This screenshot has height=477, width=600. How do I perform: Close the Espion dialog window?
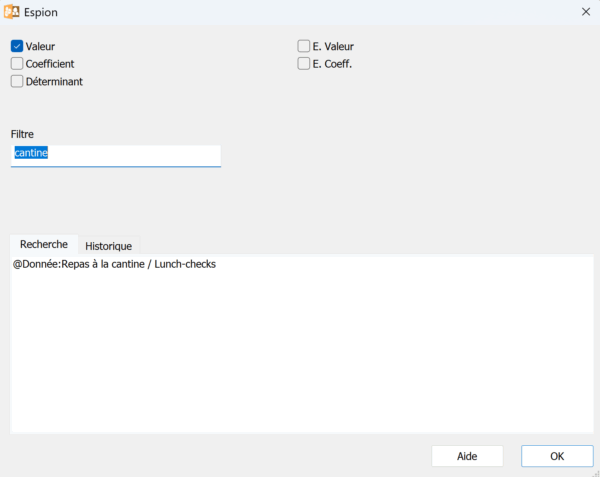tap(585, 12)
